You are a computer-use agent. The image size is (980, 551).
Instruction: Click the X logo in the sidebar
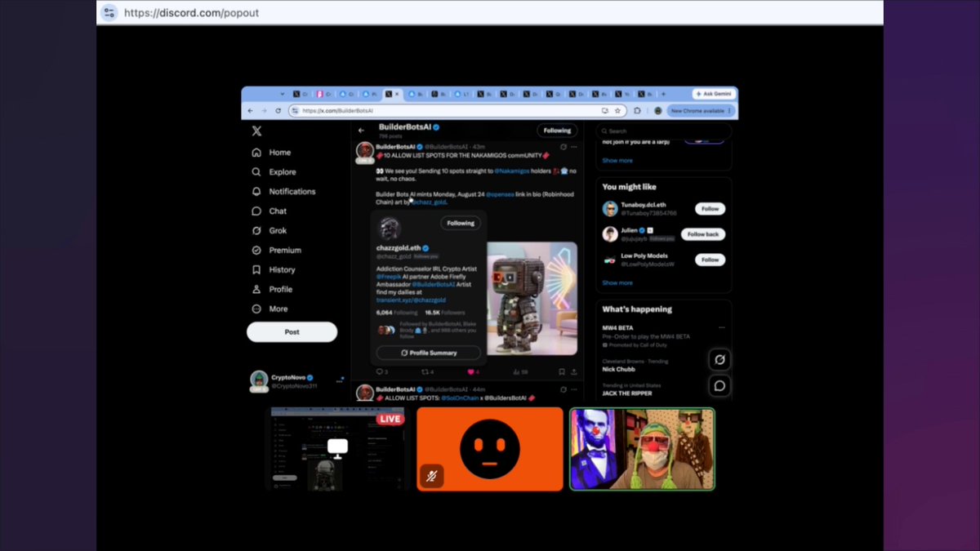256,131
